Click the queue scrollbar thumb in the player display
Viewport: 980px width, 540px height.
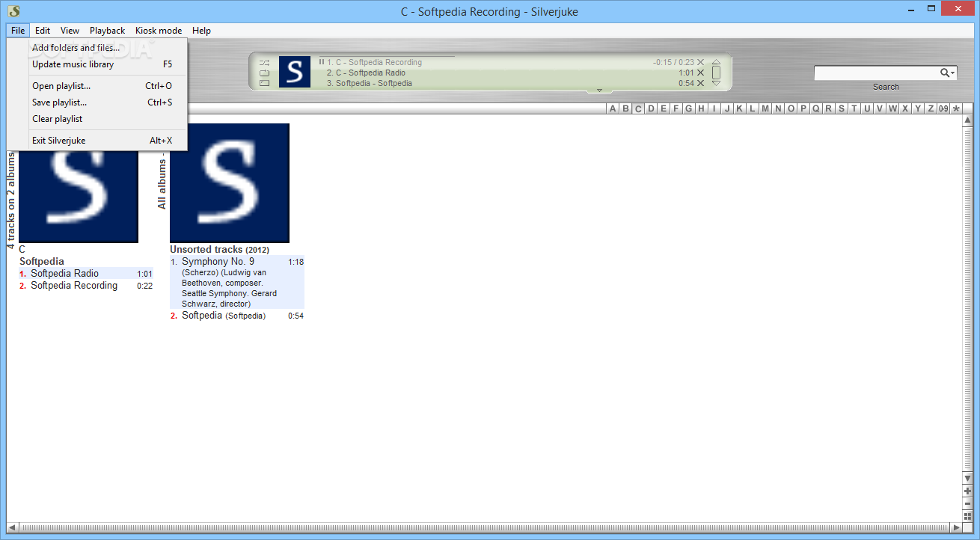pyautogui.click(x=716, y=73)
